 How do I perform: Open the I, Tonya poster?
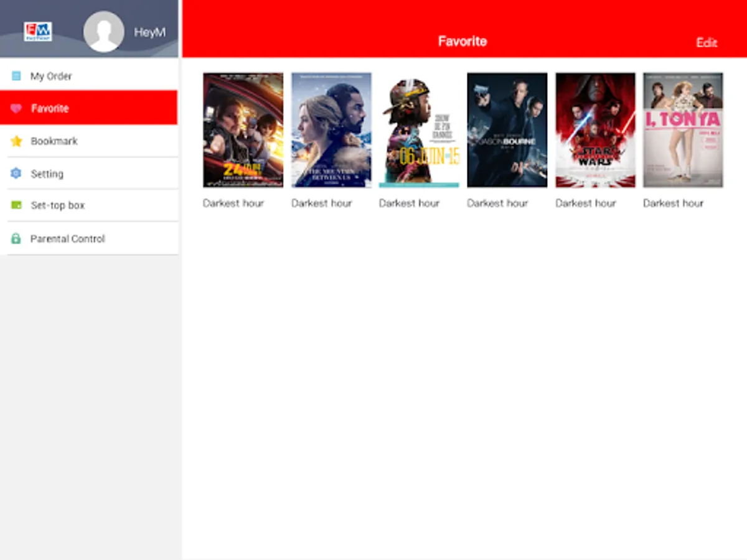(683, 130)
